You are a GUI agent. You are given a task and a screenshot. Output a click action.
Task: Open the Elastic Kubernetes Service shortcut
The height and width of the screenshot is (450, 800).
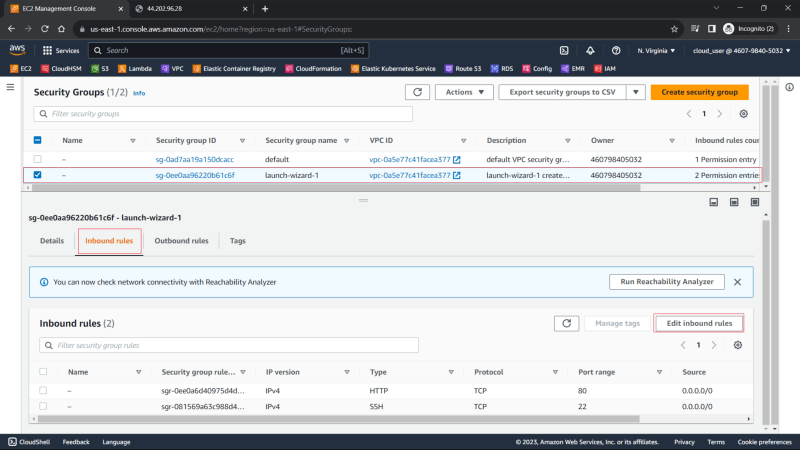coord(393,68)
